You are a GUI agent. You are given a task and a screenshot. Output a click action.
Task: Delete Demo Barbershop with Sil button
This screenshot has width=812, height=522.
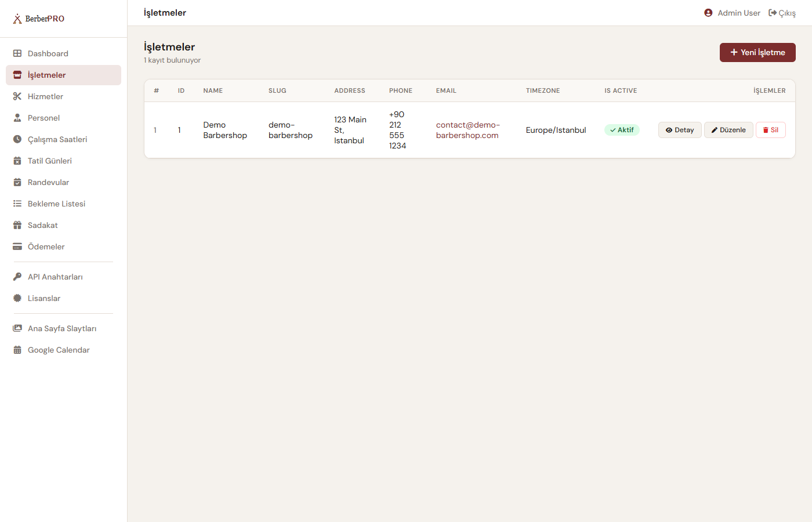coord(771,130)
